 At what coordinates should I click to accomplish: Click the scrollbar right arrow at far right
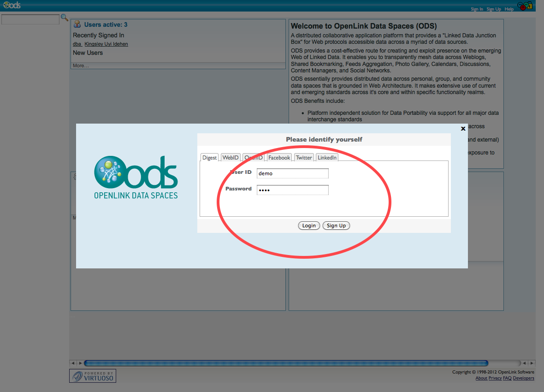coord(532,363)
